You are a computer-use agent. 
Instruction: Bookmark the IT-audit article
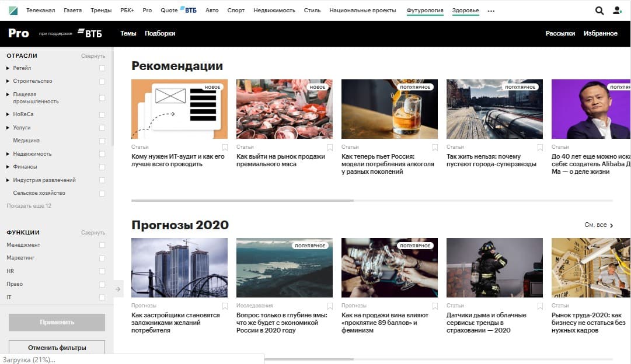point(225,147)
